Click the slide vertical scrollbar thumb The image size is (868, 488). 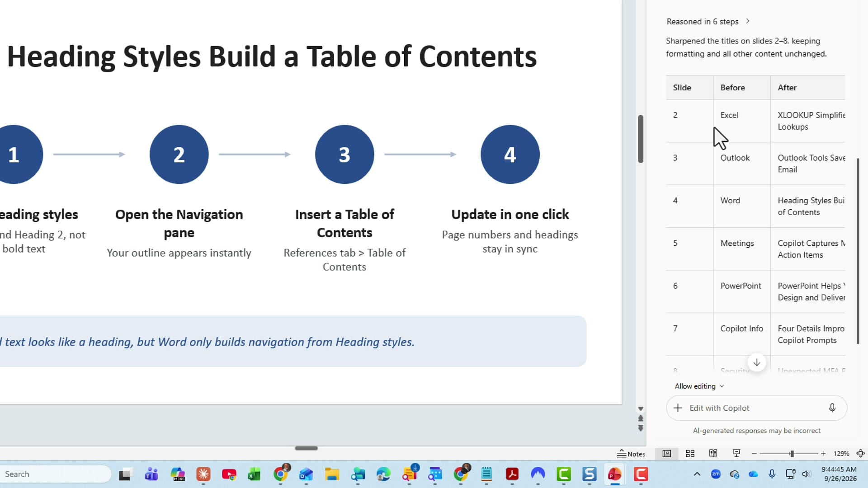coord(641,139)
